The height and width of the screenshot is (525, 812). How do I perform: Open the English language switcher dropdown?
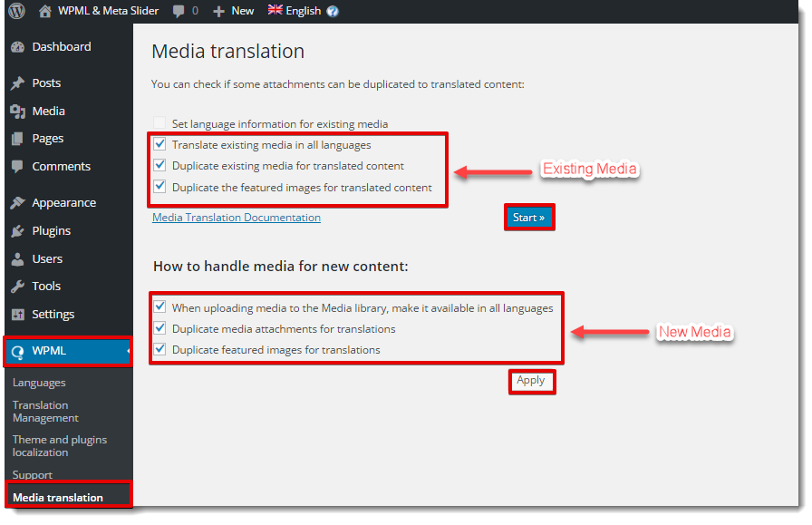pyautogui.click(x=295, y=11)
